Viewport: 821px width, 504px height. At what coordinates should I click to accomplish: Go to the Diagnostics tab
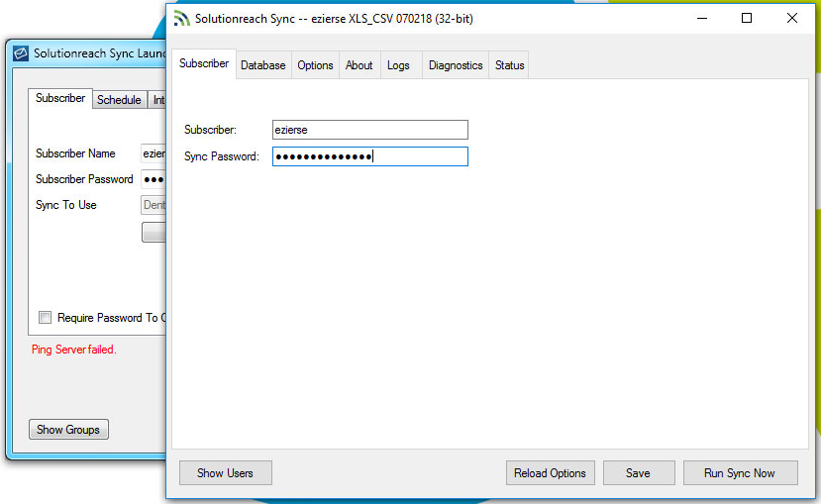(456, 65)
